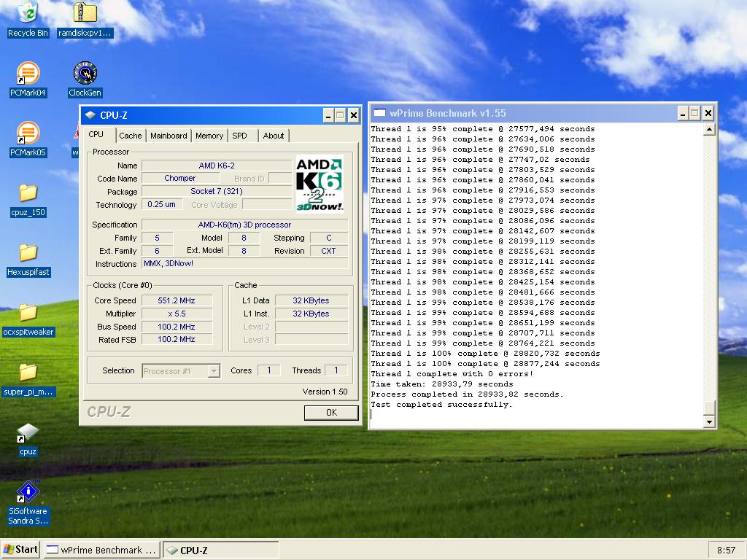
Task: Click the Ext. Family 6 value
Action: click(158, 251)
